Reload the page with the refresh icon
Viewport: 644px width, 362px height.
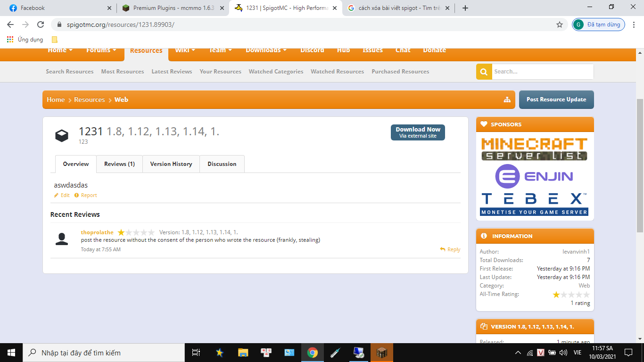tap(41, 25)
